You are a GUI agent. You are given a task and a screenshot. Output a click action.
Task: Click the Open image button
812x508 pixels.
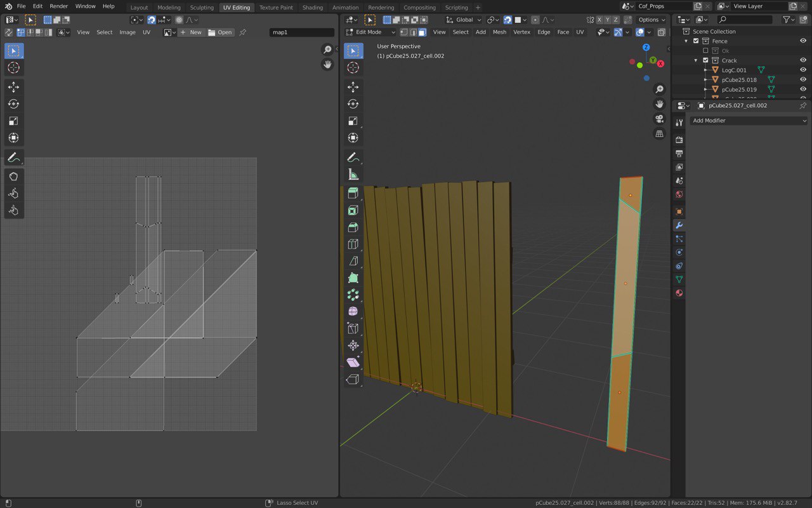[x=220, y=32]
